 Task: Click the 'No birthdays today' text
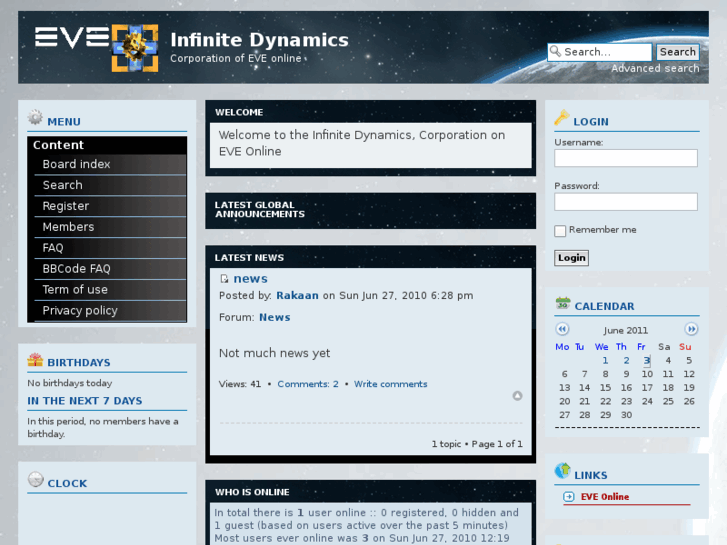coord(70,383)
